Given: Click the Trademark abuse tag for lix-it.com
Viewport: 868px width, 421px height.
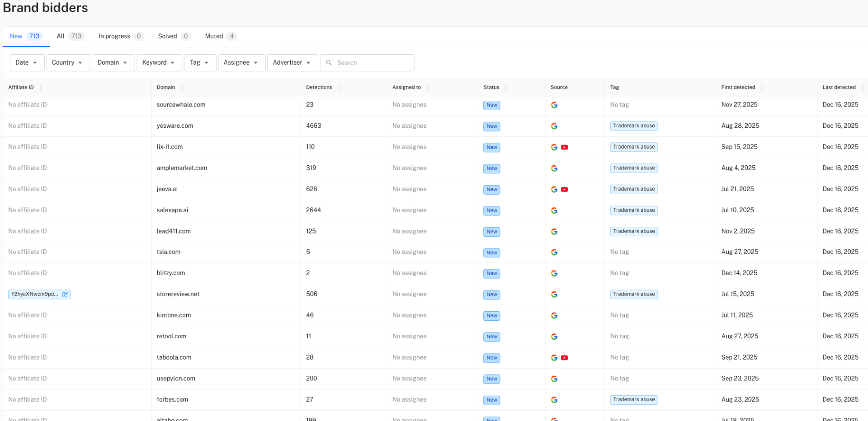Looking at the screenshot, I should [634, 147].
